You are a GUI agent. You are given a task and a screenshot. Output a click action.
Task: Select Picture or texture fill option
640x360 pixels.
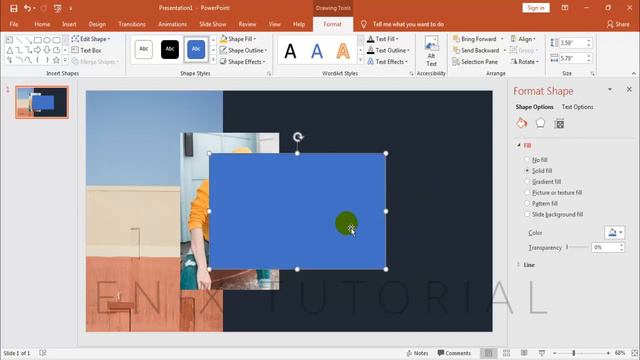[x=553, y=193]
